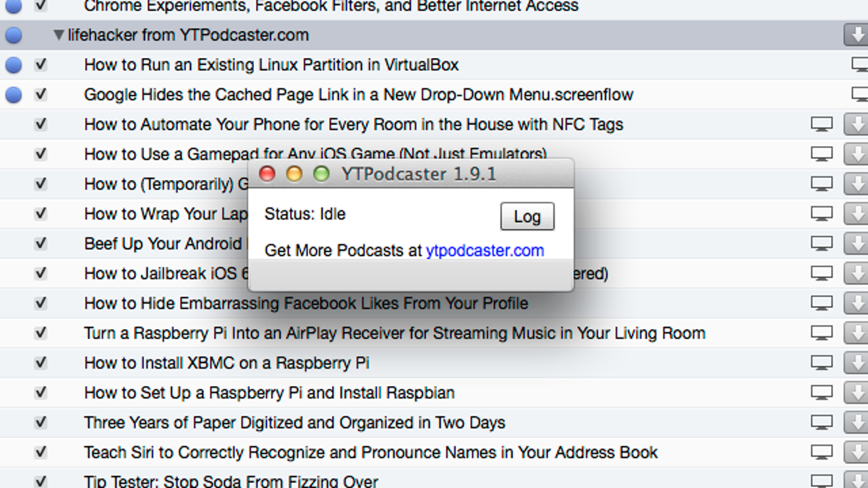Screen dimensions: 868x488
Task: Minimize the YTPodcaster 1.9.1 window
Action: pyautogui.click(x=294, y=174)
